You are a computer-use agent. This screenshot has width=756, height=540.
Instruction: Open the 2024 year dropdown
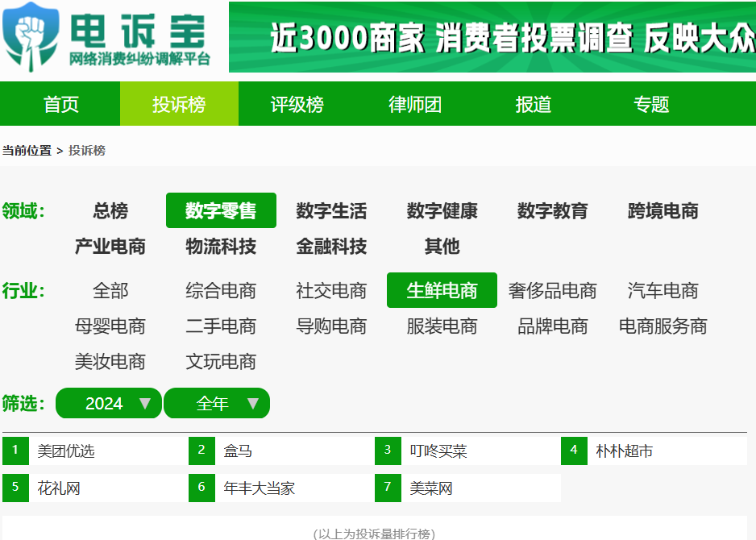pyautogui.click(x=109, y=403)
